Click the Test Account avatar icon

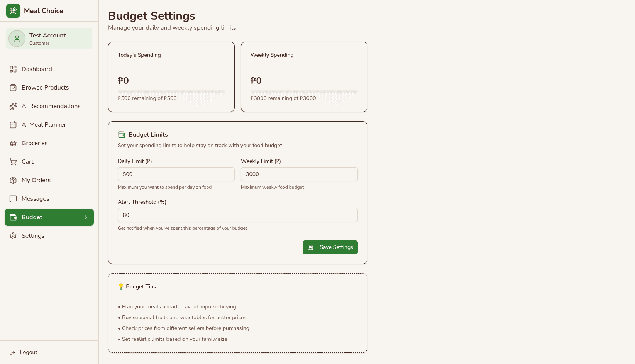[x=17, y=39]
